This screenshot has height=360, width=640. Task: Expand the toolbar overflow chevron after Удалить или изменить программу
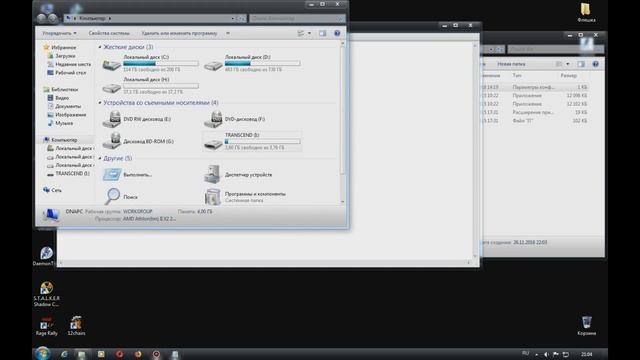228,33
